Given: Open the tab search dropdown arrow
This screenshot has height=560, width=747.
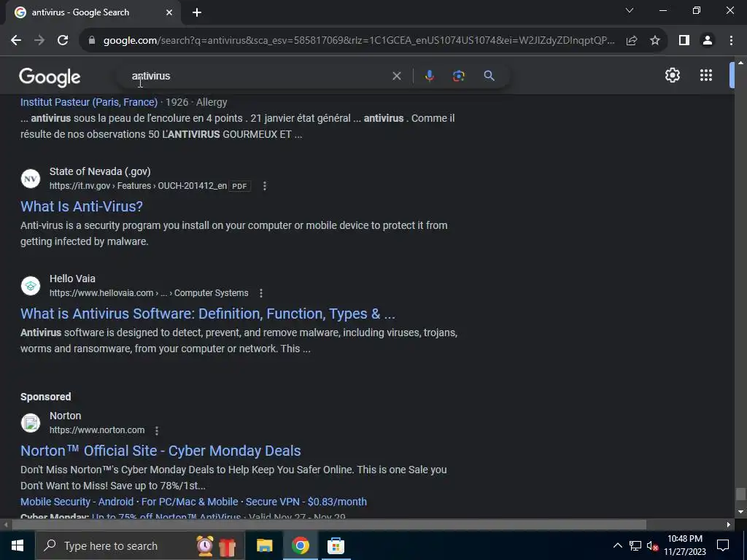Looking at the screenshot, I should click(x=630, y=10).
